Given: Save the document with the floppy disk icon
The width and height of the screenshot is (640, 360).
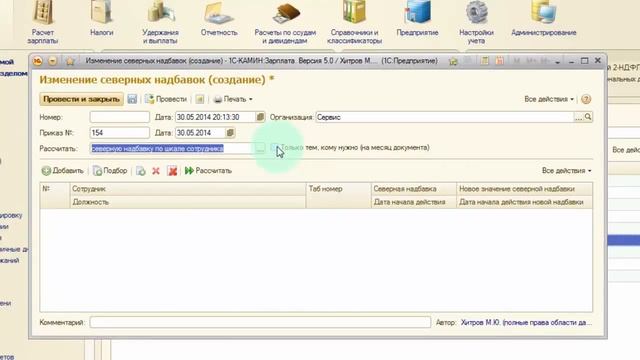Looking at the screenshot, I should (x=132, y=99).
